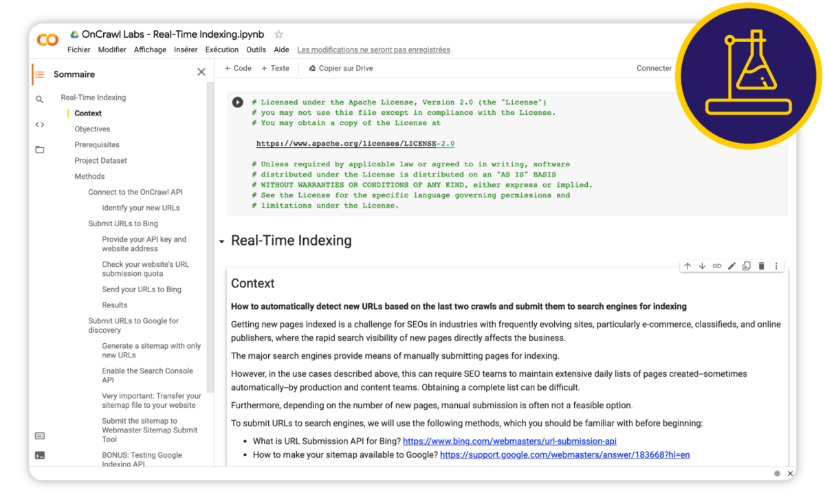Go to 'Generate a sitemap with only new URLs'
This screenshot has height=504, width=825.
coord(151,351)
